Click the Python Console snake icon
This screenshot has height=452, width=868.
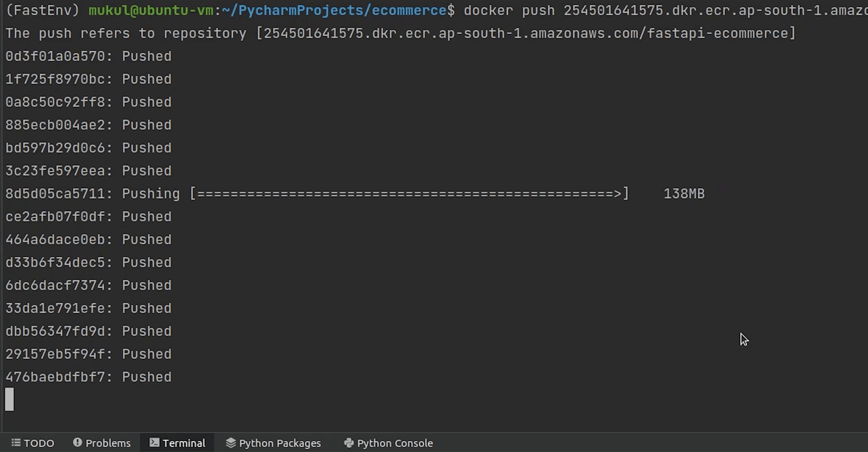(x=349, y=443)
